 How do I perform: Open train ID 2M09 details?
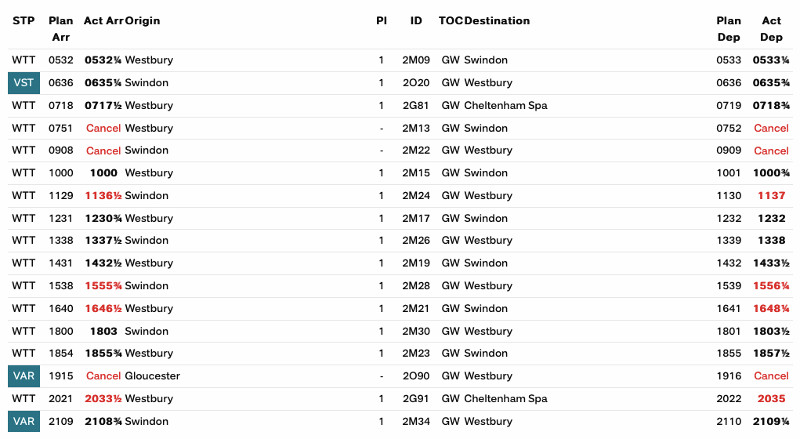tap(415, 60)
